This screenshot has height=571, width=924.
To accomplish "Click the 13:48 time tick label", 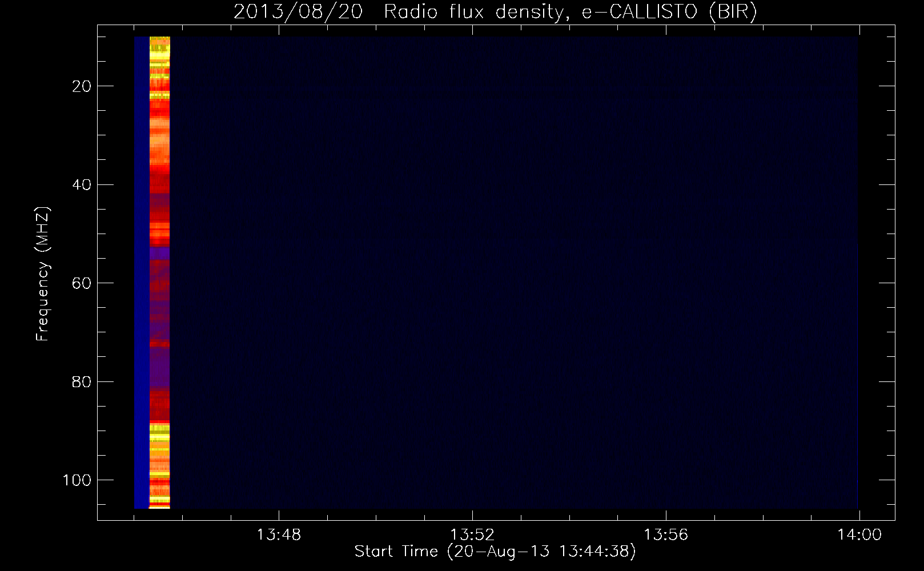I will click(x=279, y=535).
